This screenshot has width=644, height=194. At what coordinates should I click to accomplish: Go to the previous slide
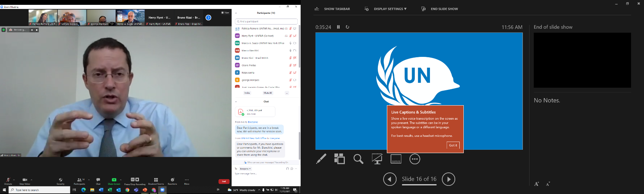point(389,179)
